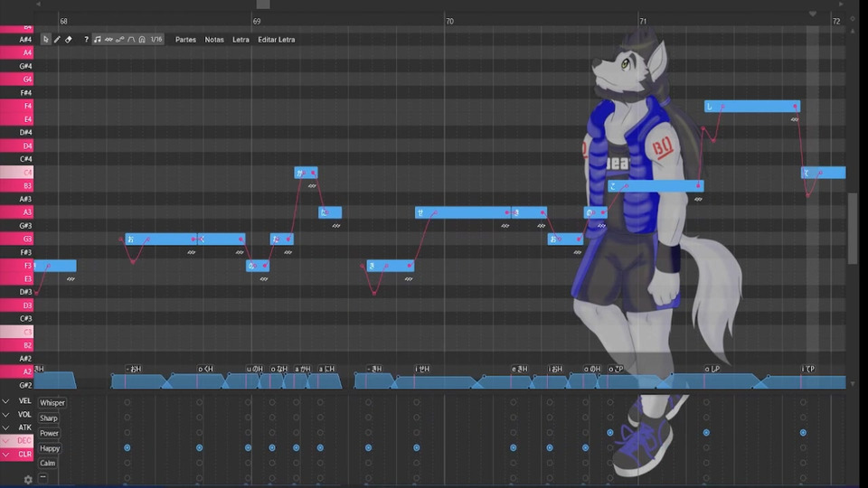Click the D3 piano key
This screenshot has width=868, height=488.
16,305
